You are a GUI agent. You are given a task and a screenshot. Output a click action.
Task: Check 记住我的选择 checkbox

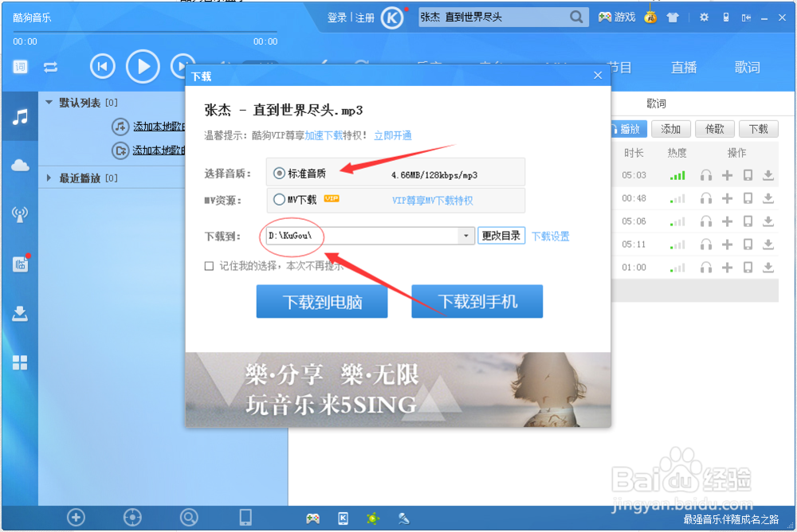[210, 266]
